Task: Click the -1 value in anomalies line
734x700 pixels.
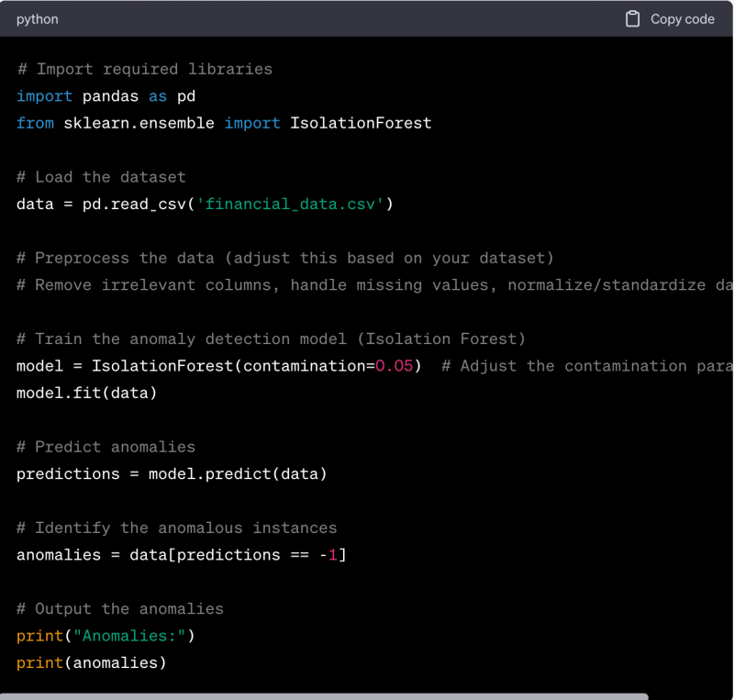Action: tap(332, 555)
